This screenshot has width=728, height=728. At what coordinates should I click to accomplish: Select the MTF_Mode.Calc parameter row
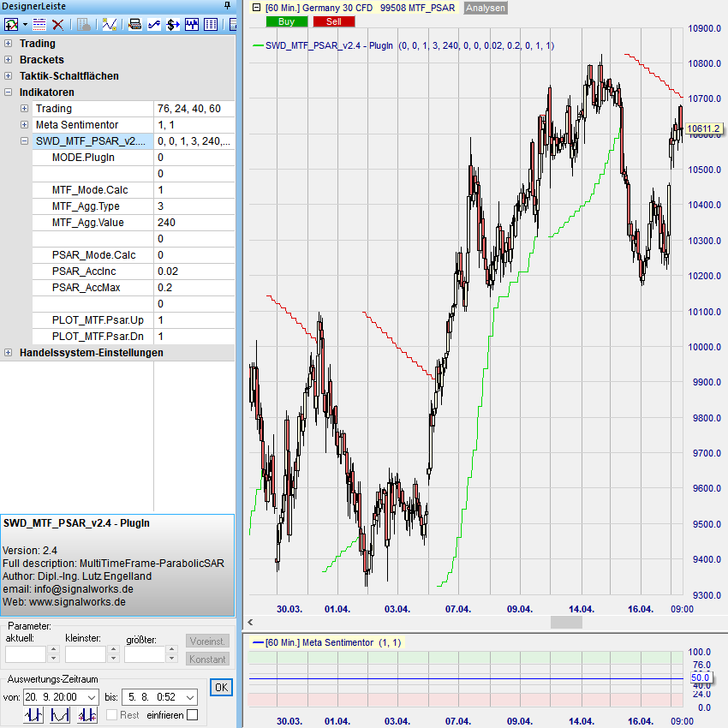tap(134, 190)
